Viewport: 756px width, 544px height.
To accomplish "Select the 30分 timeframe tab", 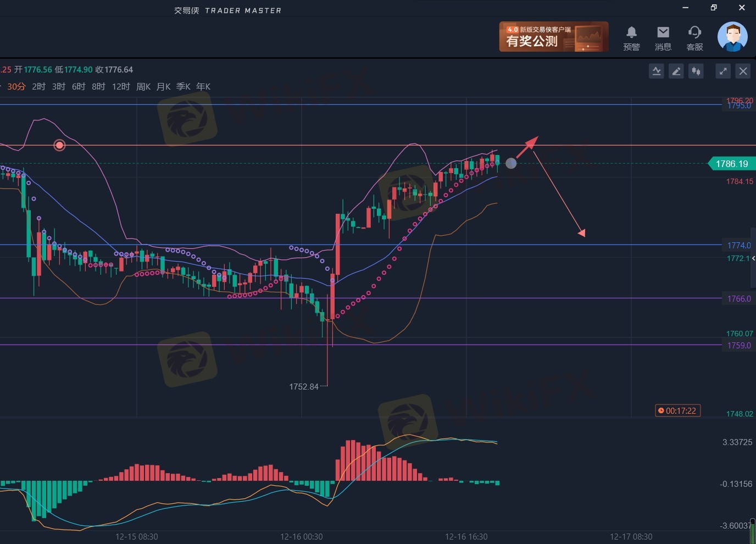I will 16,87.
